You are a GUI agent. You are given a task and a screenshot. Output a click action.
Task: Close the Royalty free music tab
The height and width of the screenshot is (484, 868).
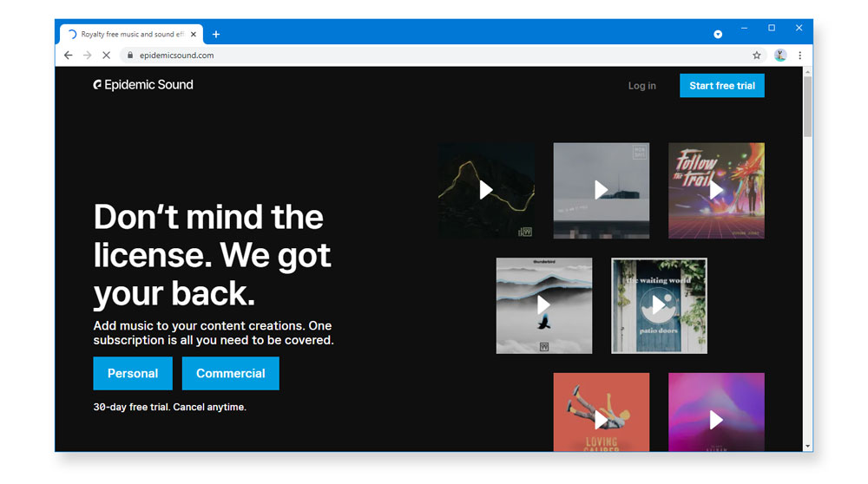pyautogui.click(x=194, y=35)
